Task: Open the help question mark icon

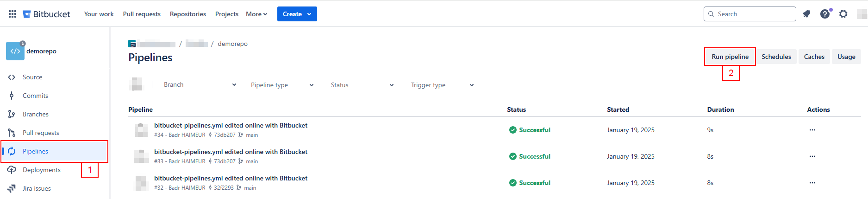Action: pos(825,14)
